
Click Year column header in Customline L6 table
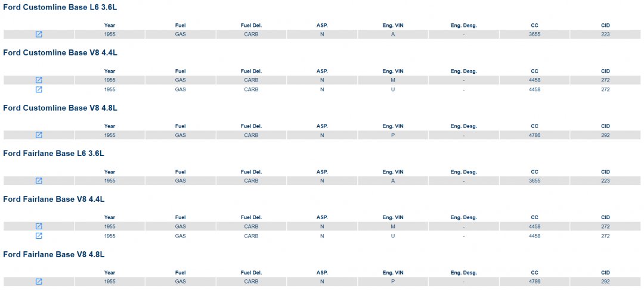110,26
